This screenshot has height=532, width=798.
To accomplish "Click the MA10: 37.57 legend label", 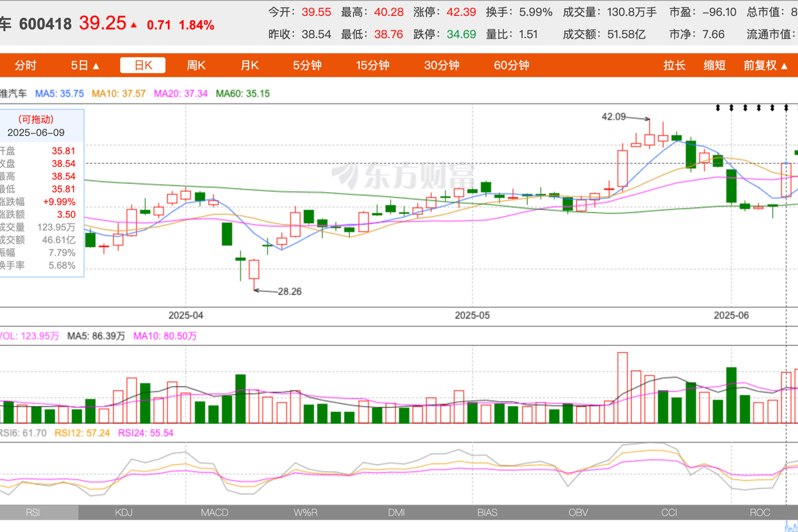I will (119, 94).
